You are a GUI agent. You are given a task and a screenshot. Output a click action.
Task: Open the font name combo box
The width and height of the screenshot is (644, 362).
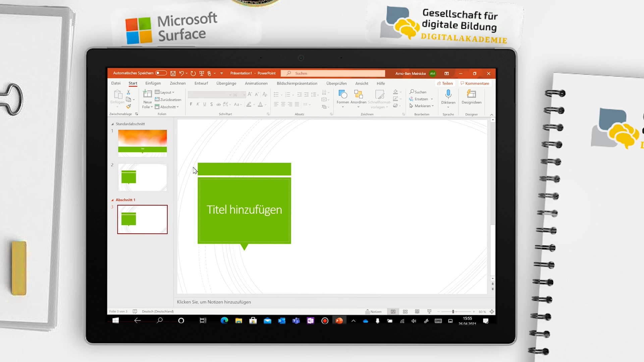click(210, 95)
